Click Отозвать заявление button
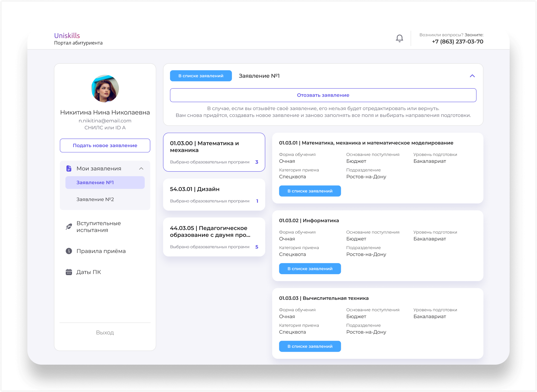The height and width of the screenshot is (392, 537). [323, 95]
